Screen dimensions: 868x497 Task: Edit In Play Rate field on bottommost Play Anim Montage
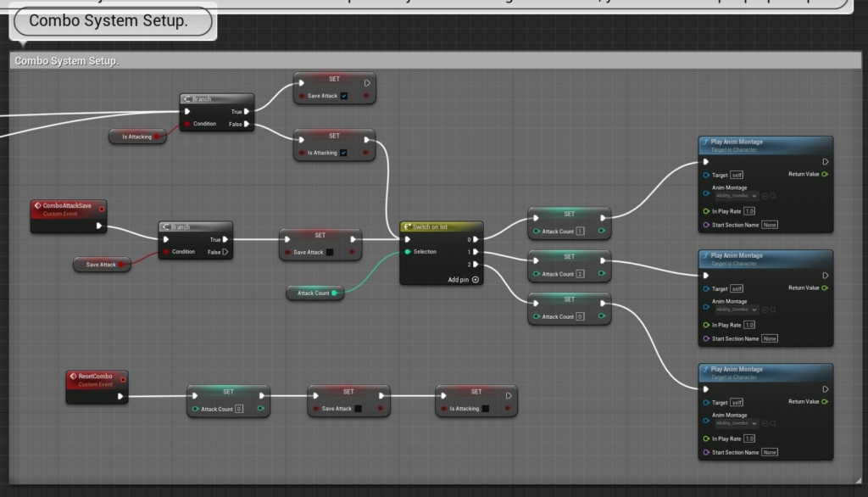(749, 438)
